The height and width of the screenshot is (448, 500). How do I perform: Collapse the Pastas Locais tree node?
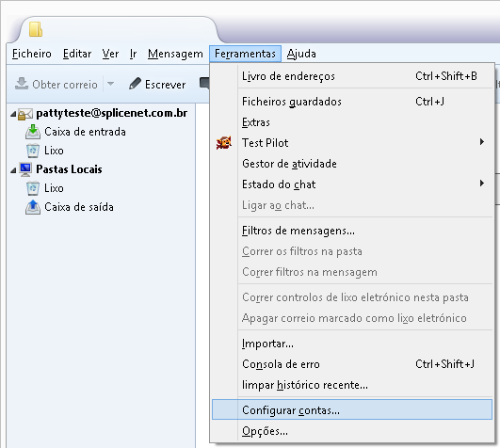click(13, 170)
